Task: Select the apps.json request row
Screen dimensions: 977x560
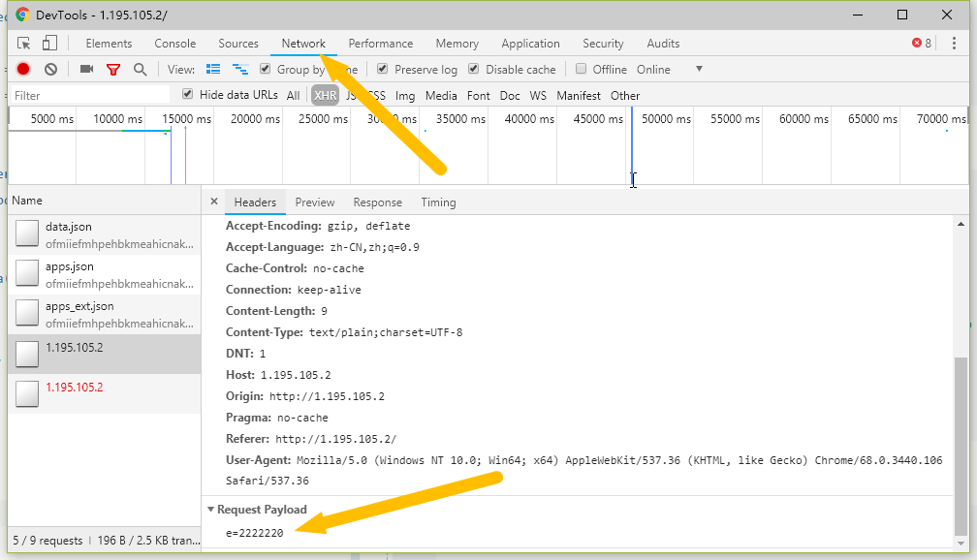Action: coord(105,275)
